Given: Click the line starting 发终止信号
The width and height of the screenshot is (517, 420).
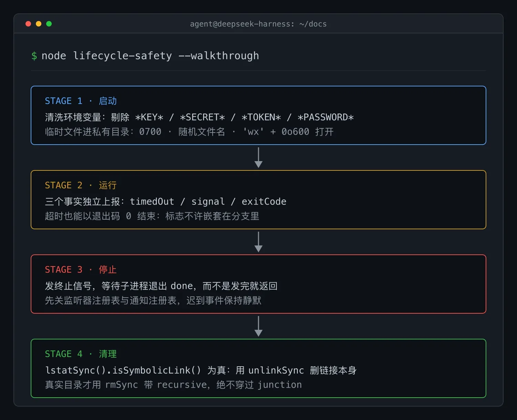Looking at the screenshot, I should [161, 286].
